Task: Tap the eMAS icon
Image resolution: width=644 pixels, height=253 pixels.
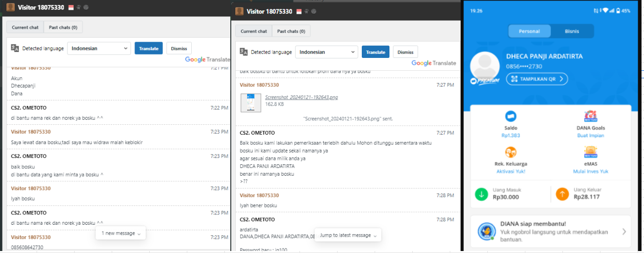Action: tap(591, 152)
